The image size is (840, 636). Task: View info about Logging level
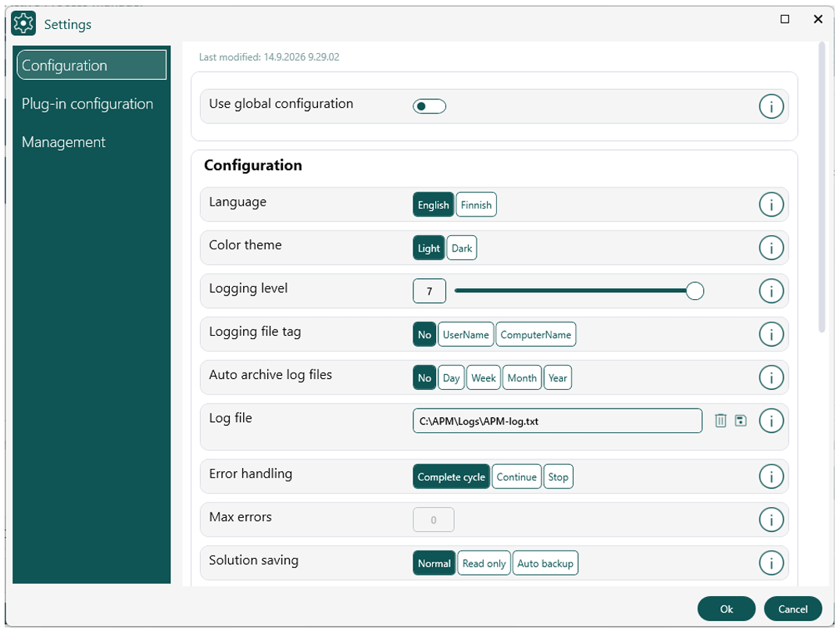(x=771, y=291)
